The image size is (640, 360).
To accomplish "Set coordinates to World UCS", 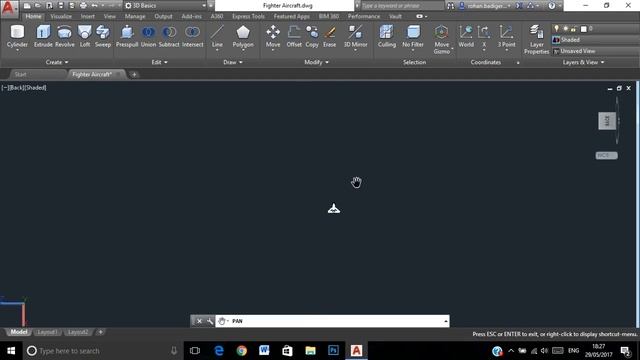I will pyautogui.click(x=466, y=37).
